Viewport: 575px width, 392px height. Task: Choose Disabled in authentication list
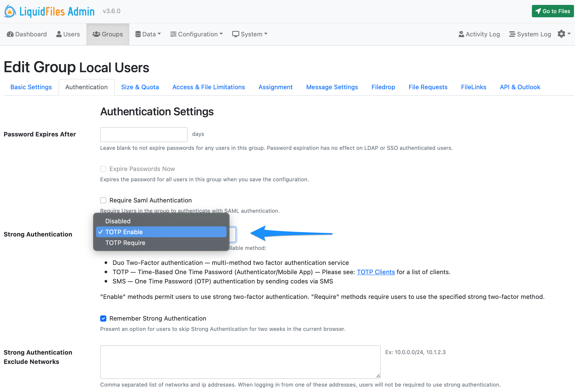point(118,221)
